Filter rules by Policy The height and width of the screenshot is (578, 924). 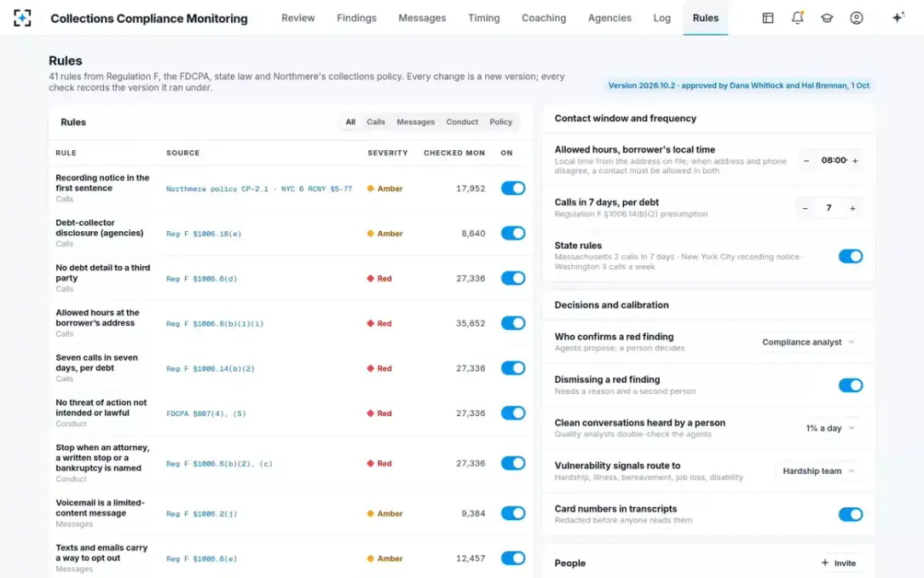[500, 122]
